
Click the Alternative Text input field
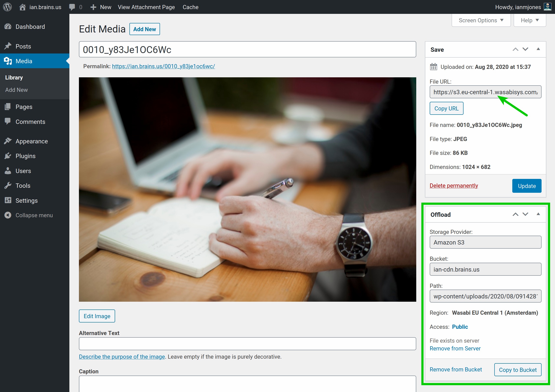coord(247,343)
